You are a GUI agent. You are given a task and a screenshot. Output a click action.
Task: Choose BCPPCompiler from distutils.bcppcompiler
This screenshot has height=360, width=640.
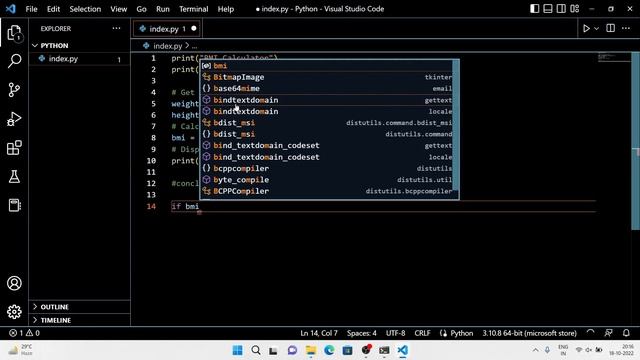[326, 191]
